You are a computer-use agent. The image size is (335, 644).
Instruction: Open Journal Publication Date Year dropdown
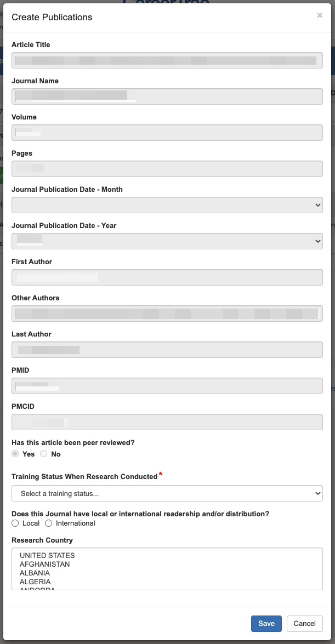click(167, 241)
